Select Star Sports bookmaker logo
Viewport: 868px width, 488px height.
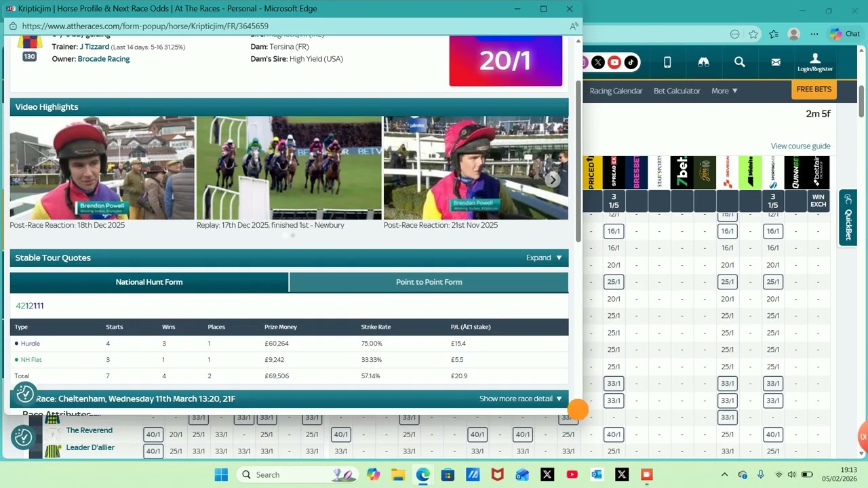(659, 173)
